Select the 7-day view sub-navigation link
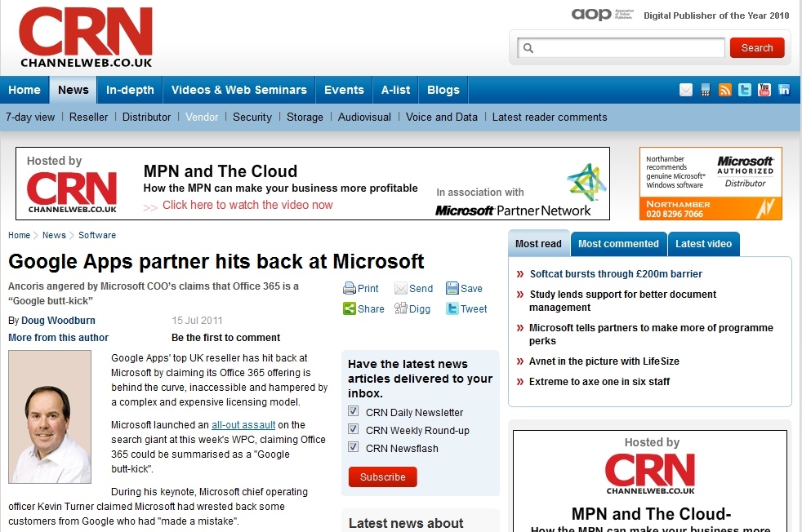802x532 pixels. (x=30, y=117)
